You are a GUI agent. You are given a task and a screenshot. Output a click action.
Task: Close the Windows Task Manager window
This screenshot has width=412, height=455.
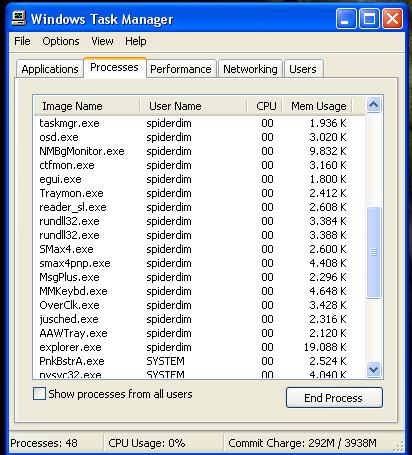392,19
